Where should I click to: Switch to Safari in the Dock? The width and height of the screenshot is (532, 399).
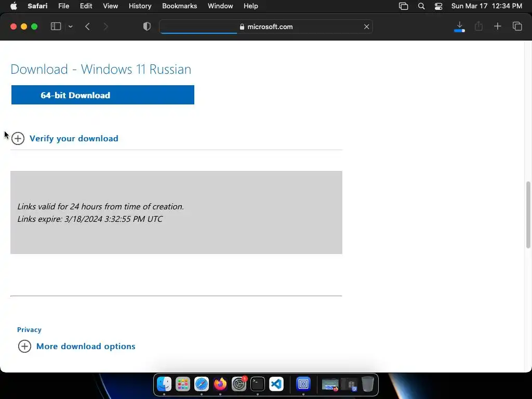(x=202, y=384)
